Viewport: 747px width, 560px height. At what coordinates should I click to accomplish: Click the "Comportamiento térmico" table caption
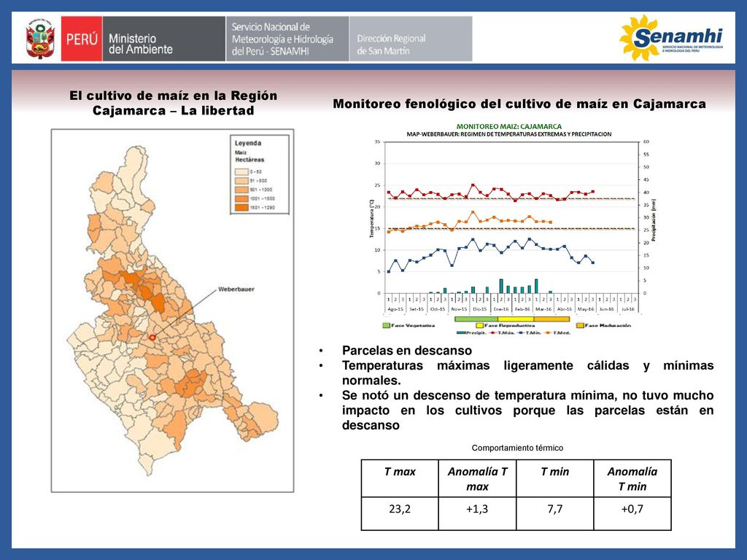coord(517,448)
